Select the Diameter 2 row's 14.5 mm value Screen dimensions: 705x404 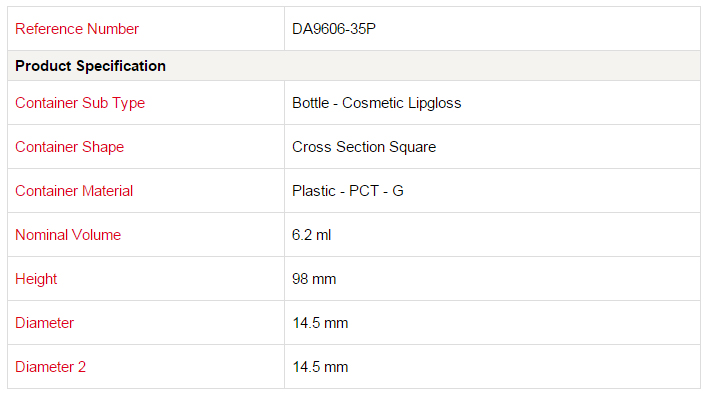[320, 367]
